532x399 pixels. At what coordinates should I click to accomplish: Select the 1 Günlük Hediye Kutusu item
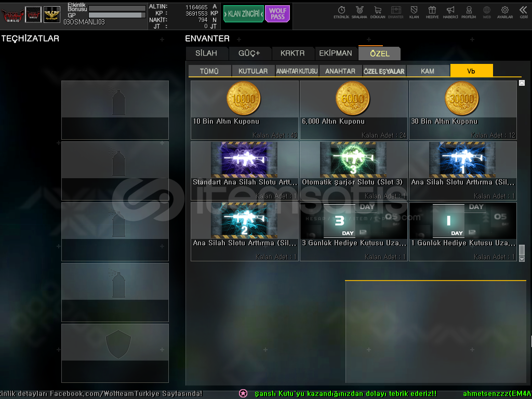[463, 232]
